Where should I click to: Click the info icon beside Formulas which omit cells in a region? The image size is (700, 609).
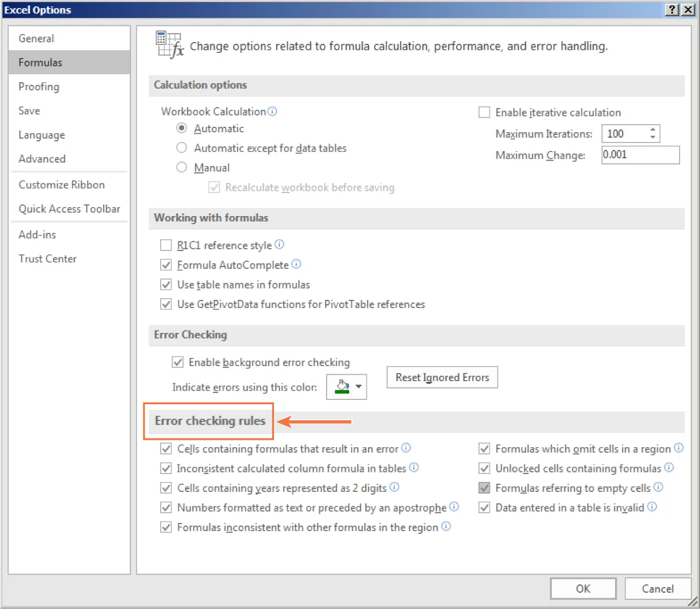coord(679,447)
